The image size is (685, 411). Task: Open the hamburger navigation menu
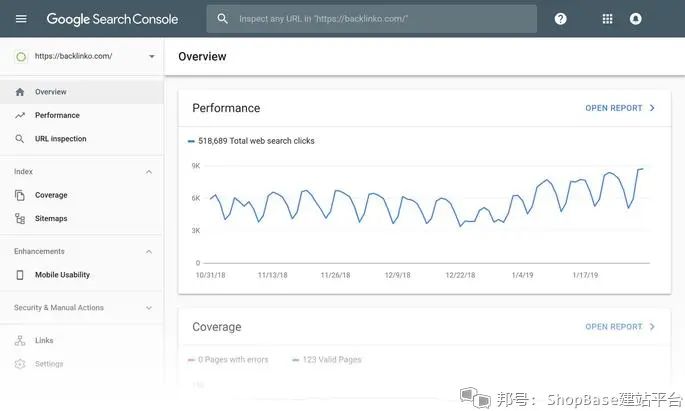pyautogui.click(x=21, y=19)
